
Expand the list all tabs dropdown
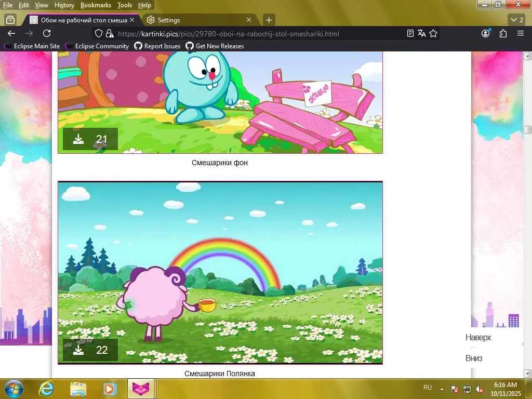click(517, 20)
